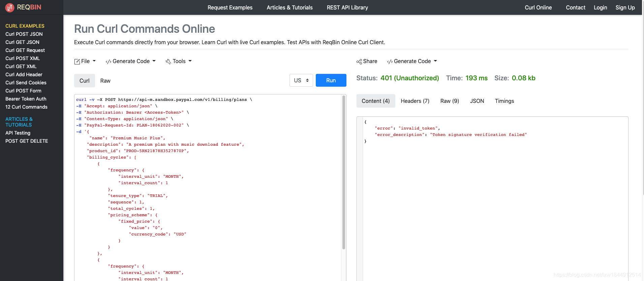
Task: Switch to the Raw request tab
Action: 105,81
